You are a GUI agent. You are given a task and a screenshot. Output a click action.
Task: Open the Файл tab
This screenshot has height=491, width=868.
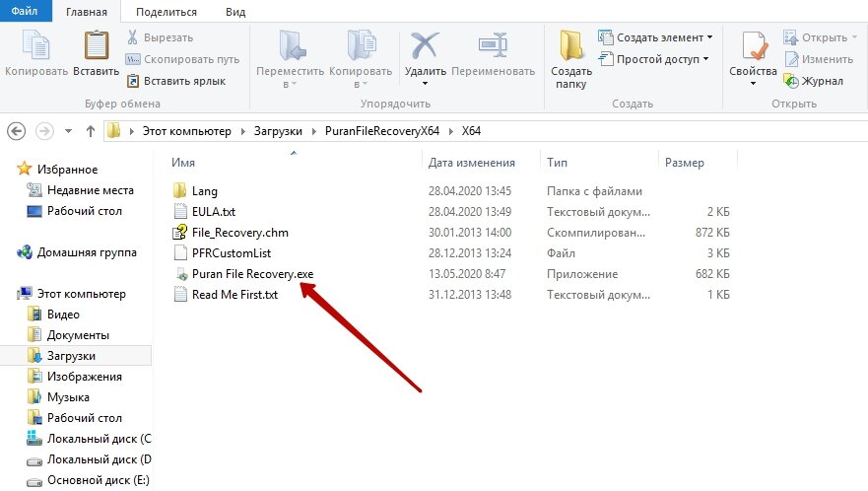tap(25, 11)
